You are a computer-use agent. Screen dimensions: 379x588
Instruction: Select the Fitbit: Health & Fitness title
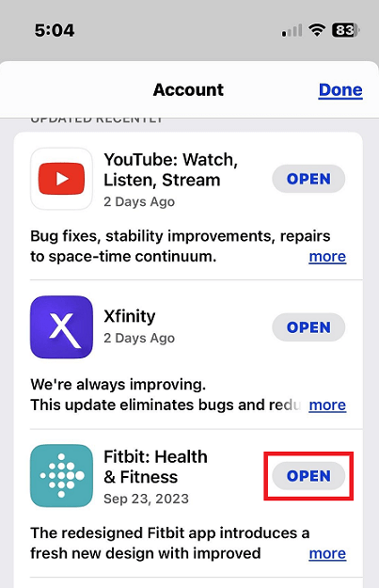click(x=155, y=467)
